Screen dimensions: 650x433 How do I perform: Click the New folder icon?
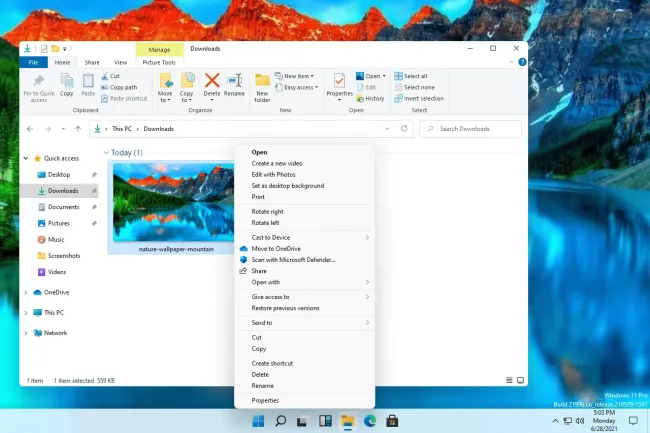262,82
